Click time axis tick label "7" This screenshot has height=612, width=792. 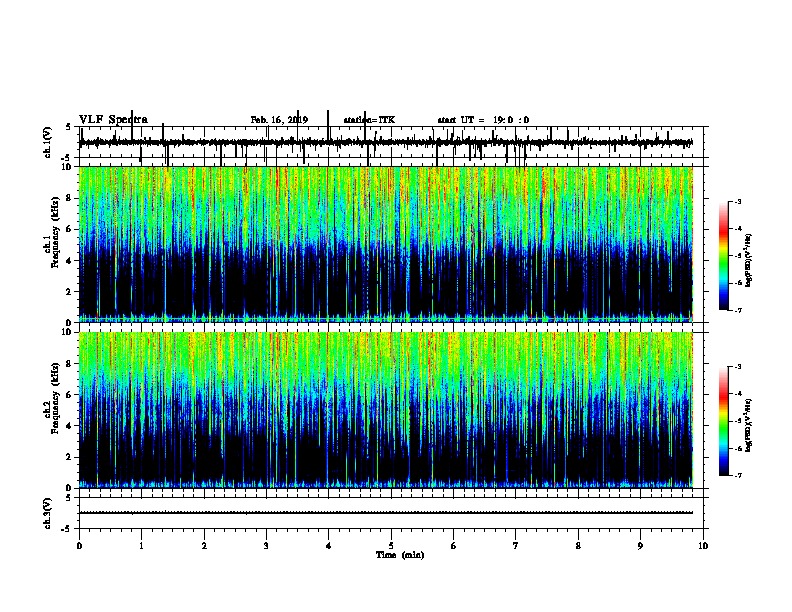516,546
